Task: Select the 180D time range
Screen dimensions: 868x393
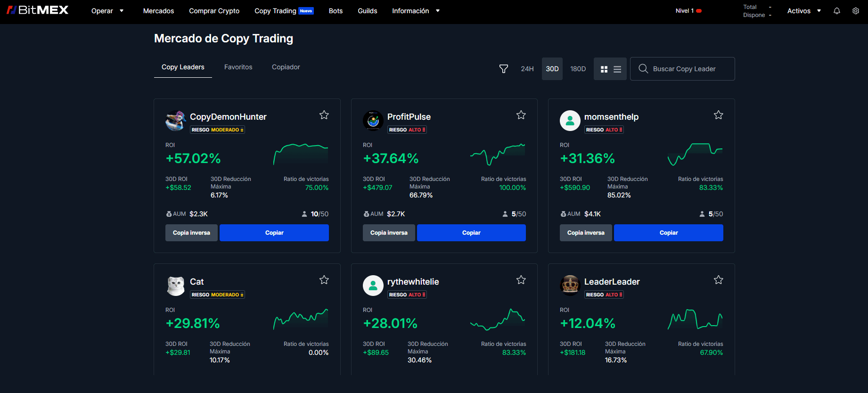Action: [578, 69]
